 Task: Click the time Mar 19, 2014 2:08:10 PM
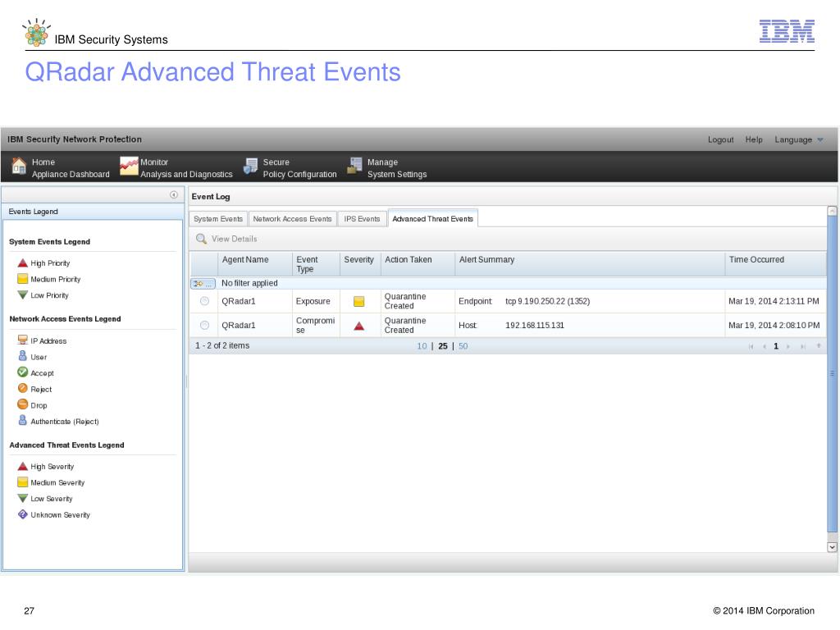(774, 325)
